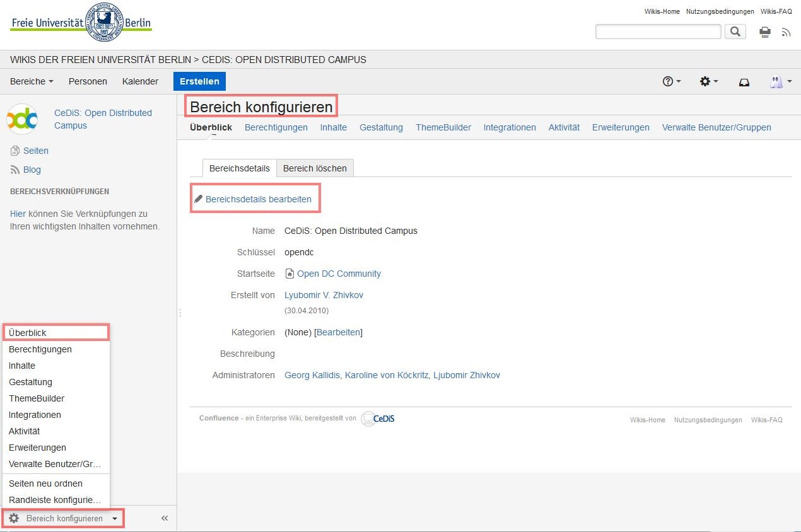Switch to the Aktivität tab

pyautogui.click(x=564, y=127)
